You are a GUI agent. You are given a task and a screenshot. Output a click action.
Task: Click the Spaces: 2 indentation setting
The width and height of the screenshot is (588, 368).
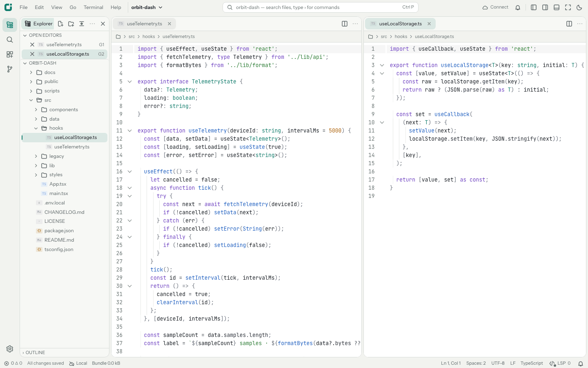(476, 364)
